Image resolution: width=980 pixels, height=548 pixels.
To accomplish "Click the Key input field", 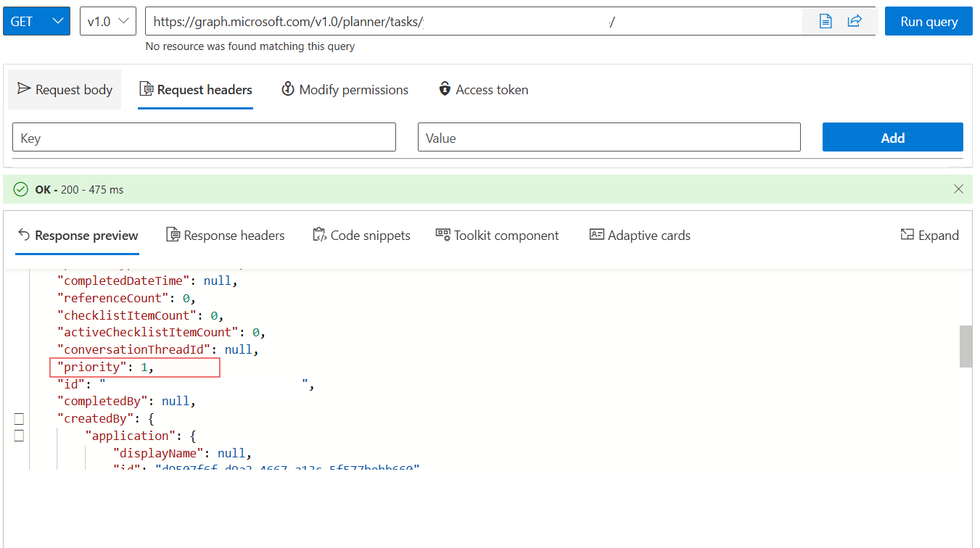I will click(204, 137).
